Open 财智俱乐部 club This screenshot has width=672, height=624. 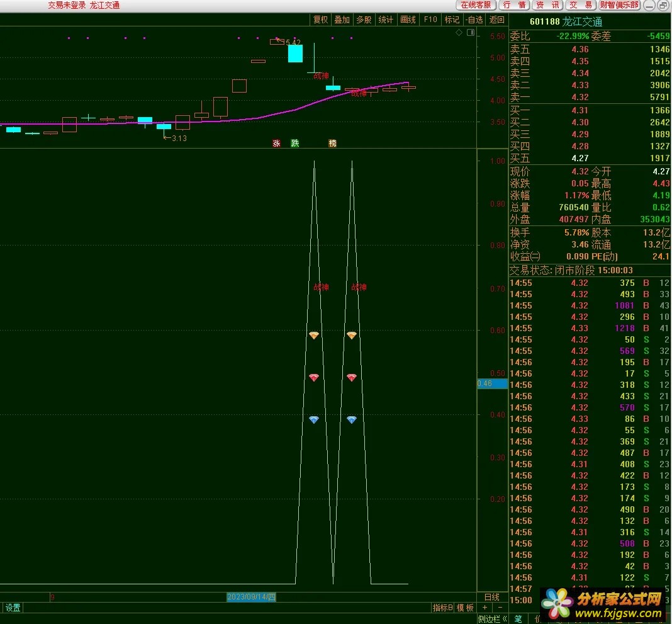(619, 5)
